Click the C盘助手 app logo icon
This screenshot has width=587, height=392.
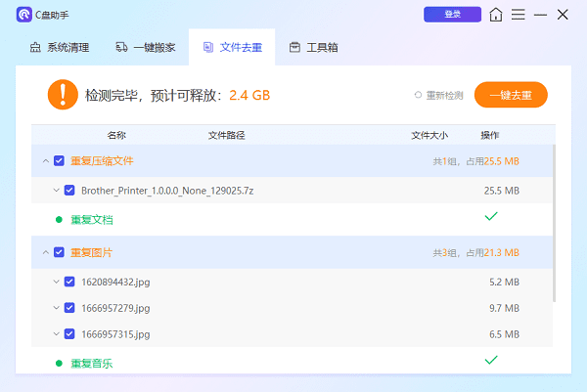pyautogui.click(x=23, y=15)
